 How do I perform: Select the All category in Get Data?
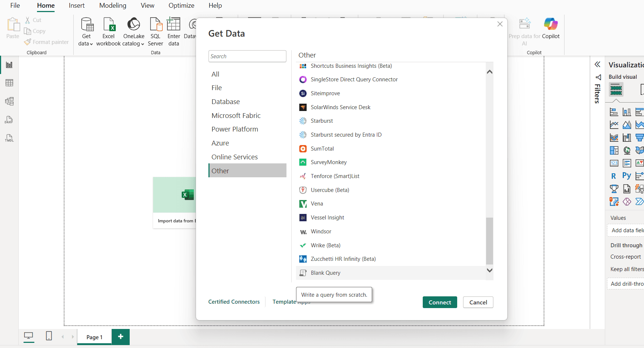tap(247, 74)
